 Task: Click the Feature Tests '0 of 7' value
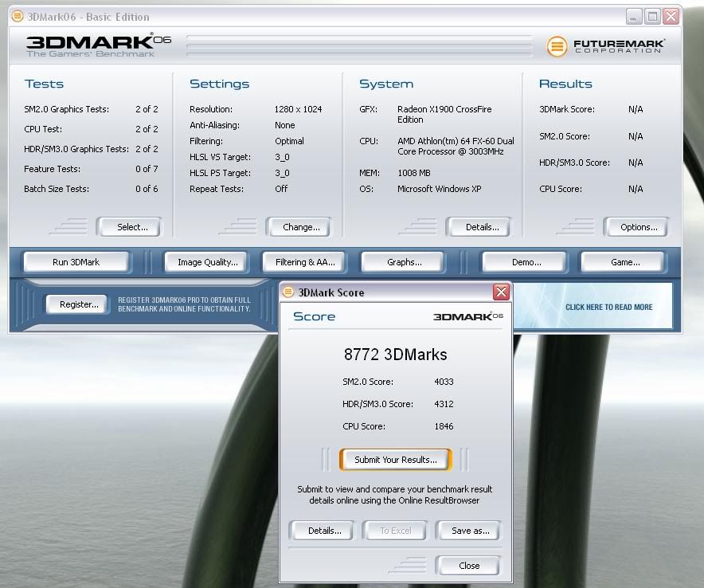coord(147,169)
